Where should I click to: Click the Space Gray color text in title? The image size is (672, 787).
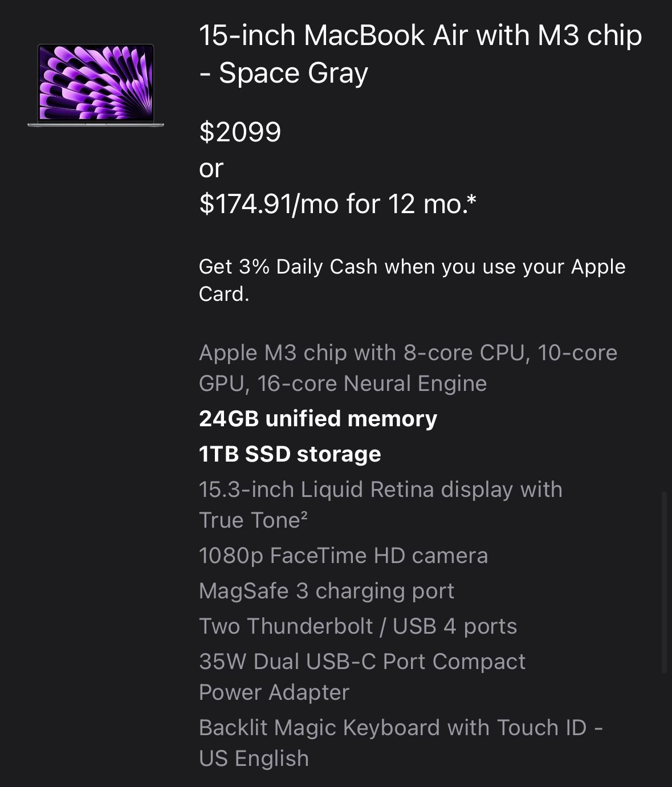point(293,74)
